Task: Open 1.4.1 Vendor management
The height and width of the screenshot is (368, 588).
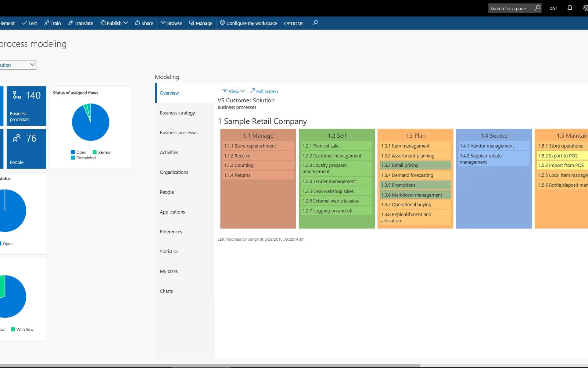Action: (494, 146)
